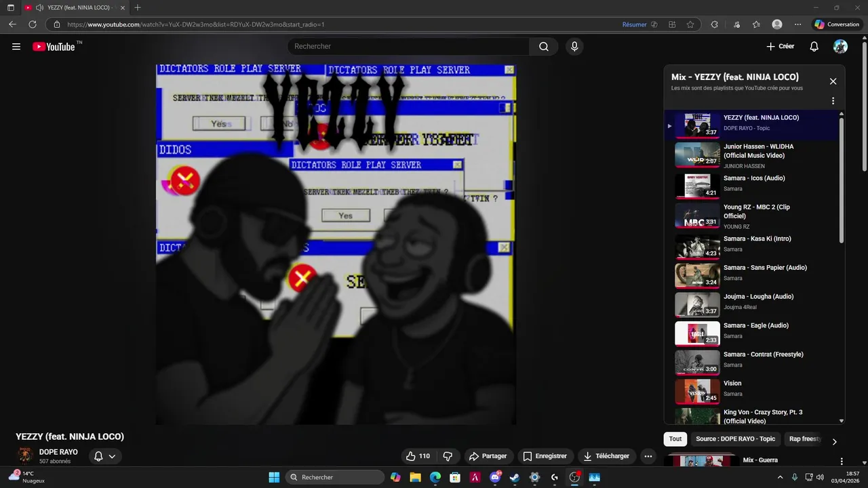Close the Mix playlist panel

[833, 81]
